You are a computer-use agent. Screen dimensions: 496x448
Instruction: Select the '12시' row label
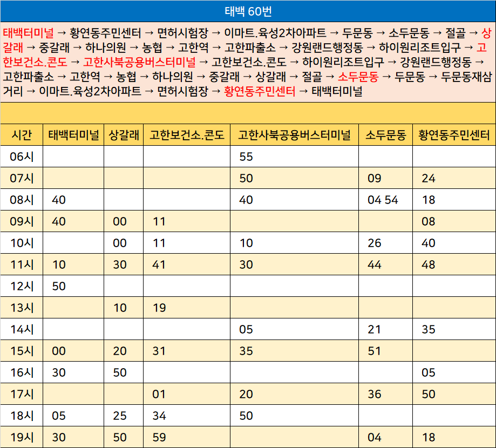pos(22,286)
